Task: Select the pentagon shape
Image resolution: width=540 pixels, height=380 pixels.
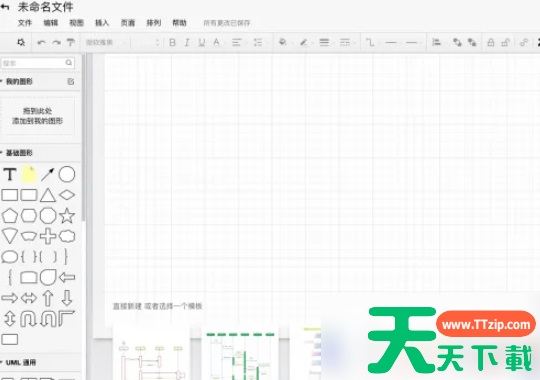Action: tap(10, 216)
